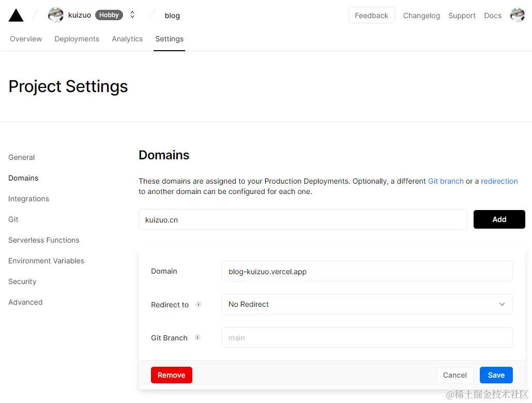Expand the No Redirect dropdown
532x403 pixels.
coord(367,304)
